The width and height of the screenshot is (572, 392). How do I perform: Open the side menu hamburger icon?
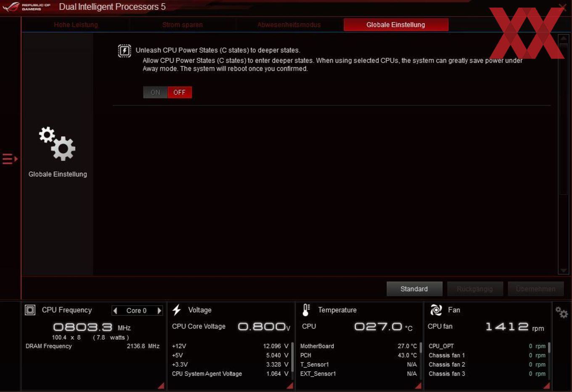click(x=10, y=159)
